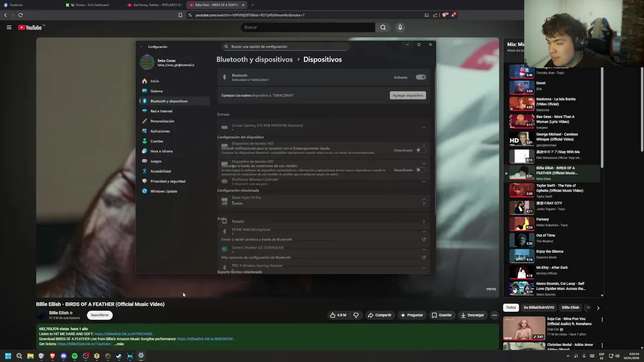Open a new browser tab
Image resolution: width=644 pixels, height=362 pixels.
point(253,5)
